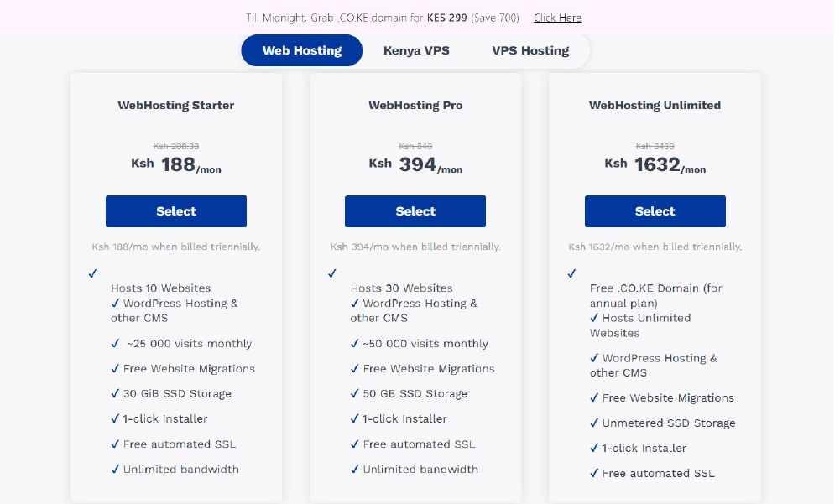
Task: Select the WebHosting Pro plan
Action: 415,211
